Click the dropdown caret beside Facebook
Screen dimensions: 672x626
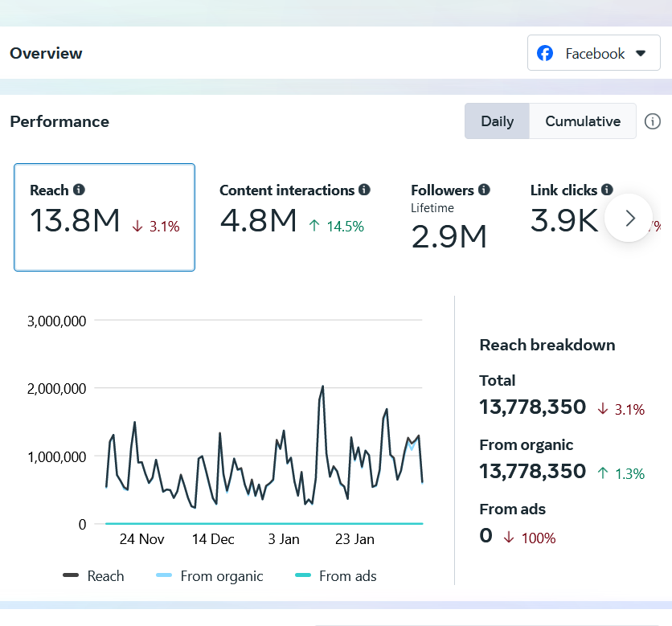coord(641,54)
